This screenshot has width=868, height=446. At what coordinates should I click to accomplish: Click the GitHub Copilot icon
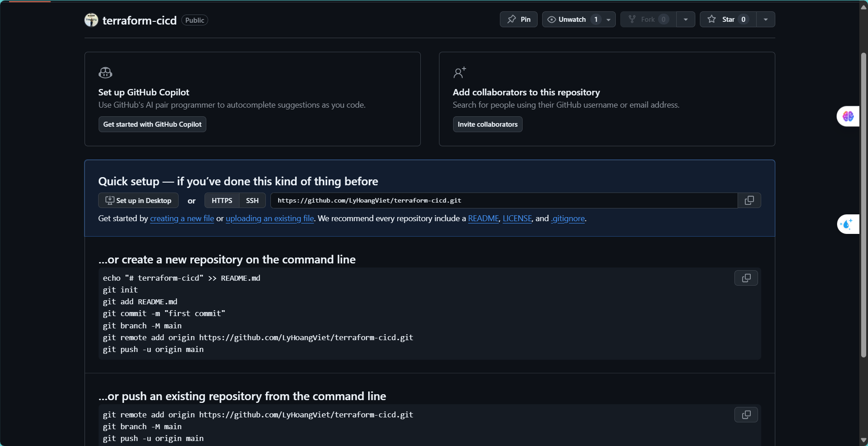point(105,73)
